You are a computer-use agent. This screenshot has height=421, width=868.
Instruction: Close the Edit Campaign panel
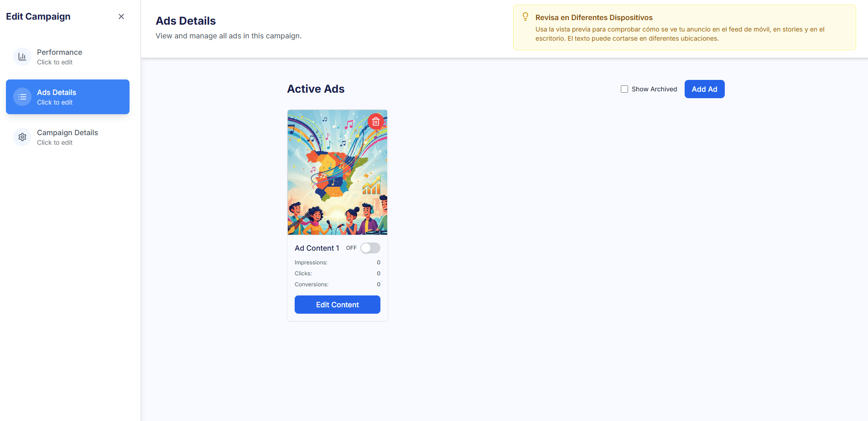121,16
